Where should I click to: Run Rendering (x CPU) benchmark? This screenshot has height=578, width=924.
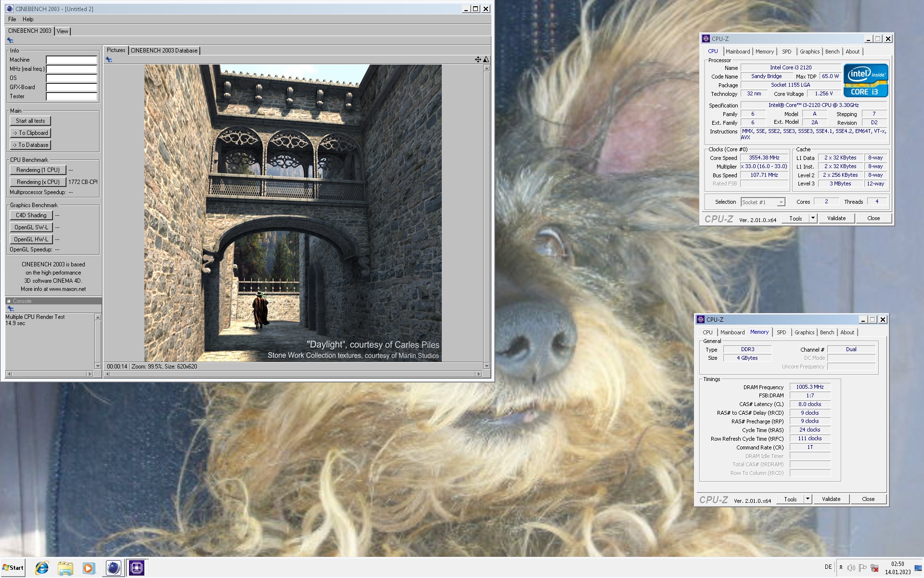point(38,182)
